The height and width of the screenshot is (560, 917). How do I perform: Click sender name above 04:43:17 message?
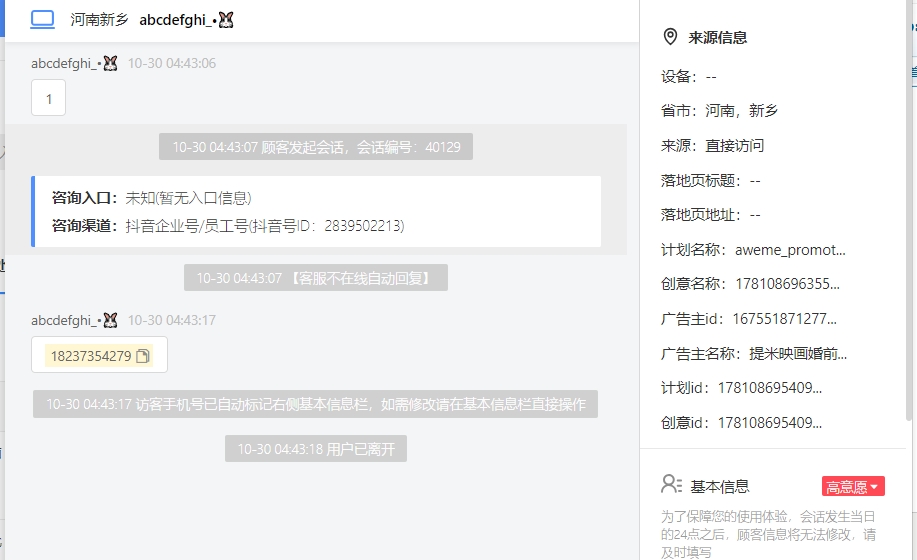click(74, 320)
